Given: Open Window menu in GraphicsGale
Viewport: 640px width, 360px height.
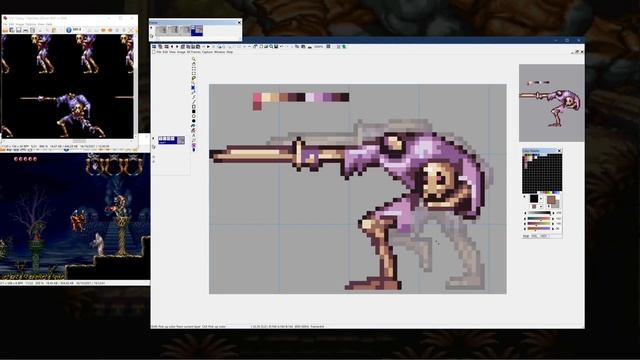Looking at the screenshot, I should [220, 52].
